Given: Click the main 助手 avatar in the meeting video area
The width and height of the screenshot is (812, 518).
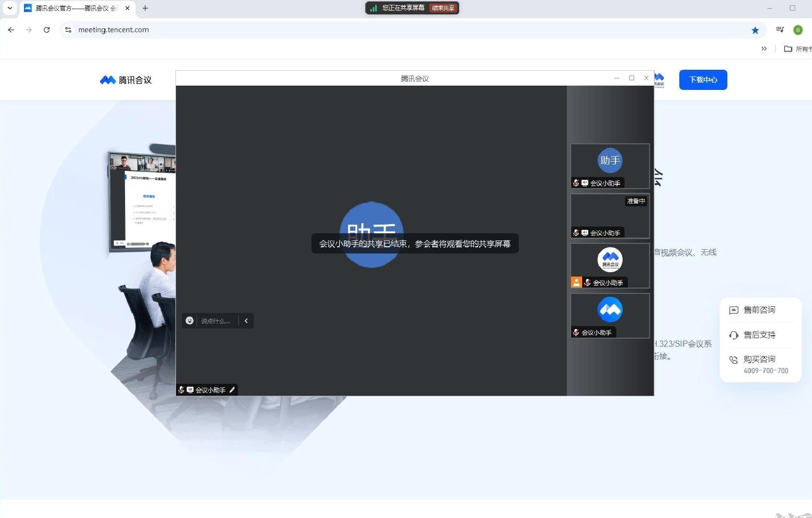Looking at the screenshot, I should 372,235.
